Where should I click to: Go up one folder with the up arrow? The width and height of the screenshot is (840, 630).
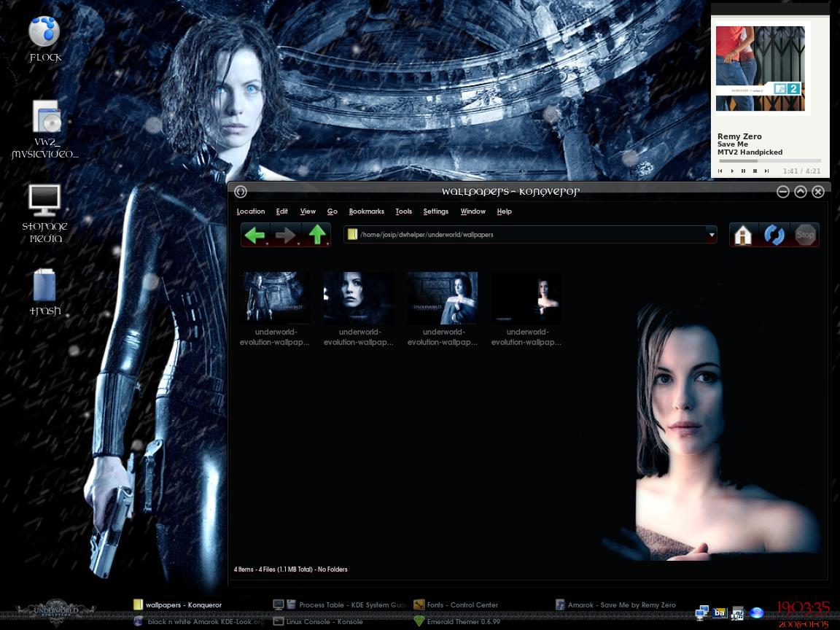316,235
